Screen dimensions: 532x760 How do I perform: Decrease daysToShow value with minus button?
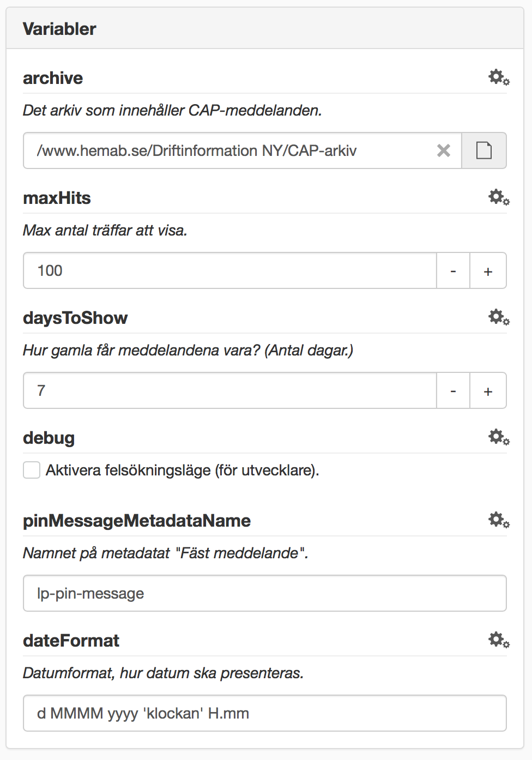(453, 391)
